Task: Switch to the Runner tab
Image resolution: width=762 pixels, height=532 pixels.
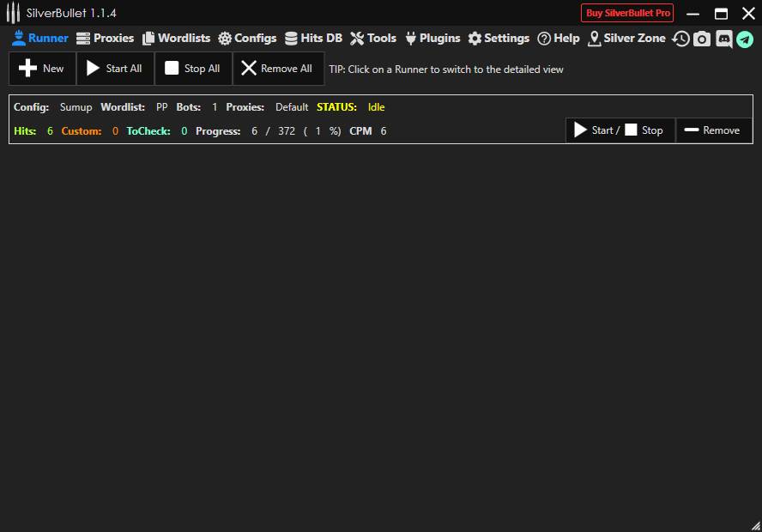Action: click(39, 38)
